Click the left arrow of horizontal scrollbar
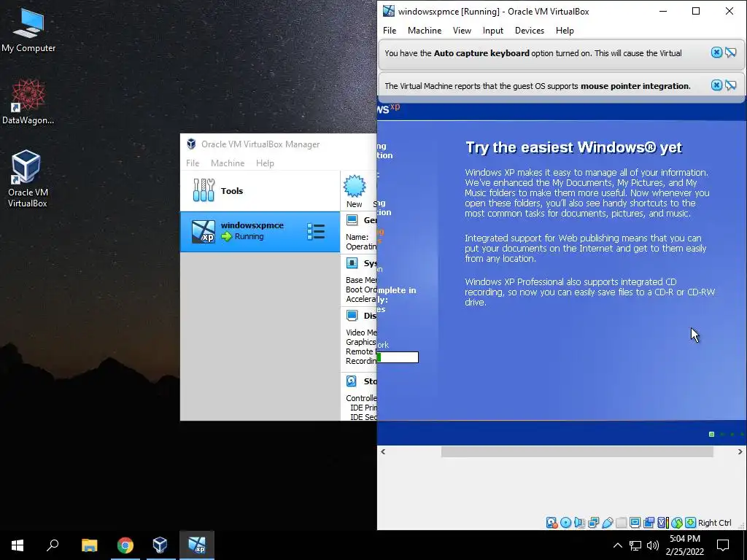The width and height of the screenshot is (747, 560). coord(383,451)
